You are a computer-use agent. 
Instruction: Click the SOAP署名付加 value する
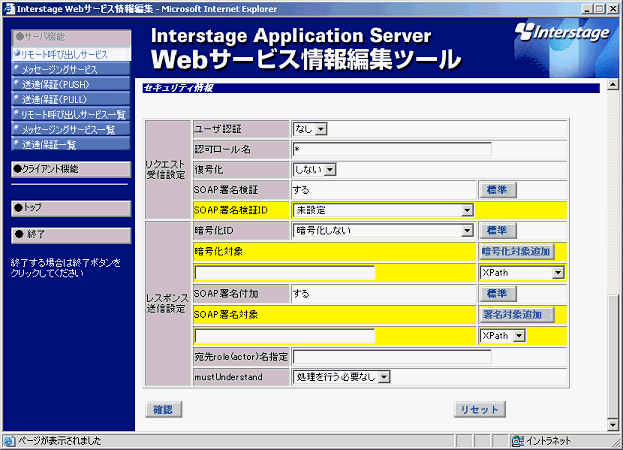[301, 294]
